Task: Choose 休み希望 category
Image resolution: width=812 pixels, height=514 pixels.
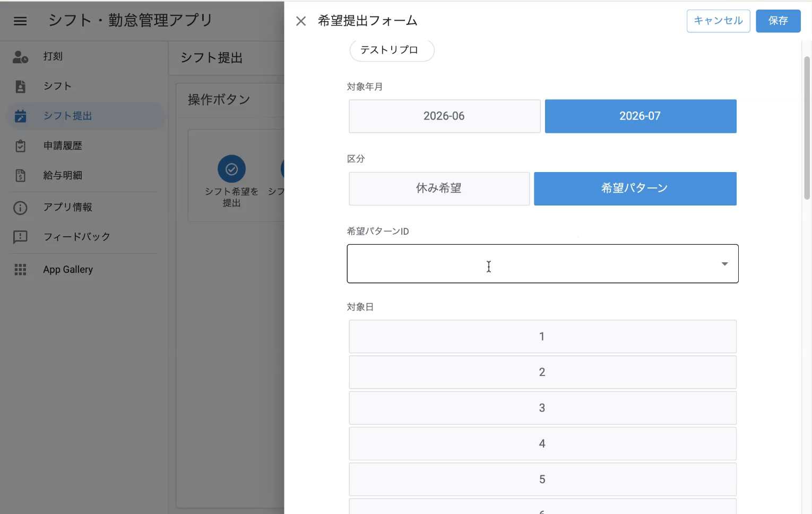Action: pos(439,189)
